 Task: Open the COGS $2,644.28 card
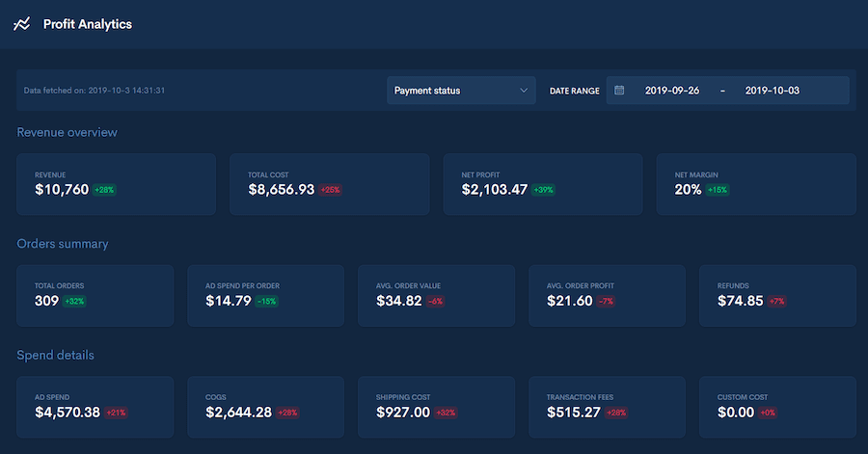click(265, 406)
